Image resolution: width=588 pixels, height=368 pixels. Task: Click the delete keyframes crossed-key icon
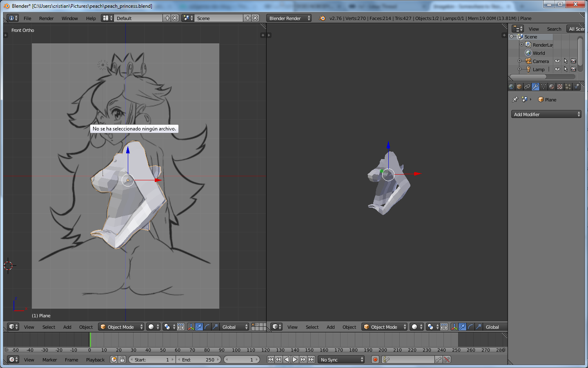[x=447, y=359]
